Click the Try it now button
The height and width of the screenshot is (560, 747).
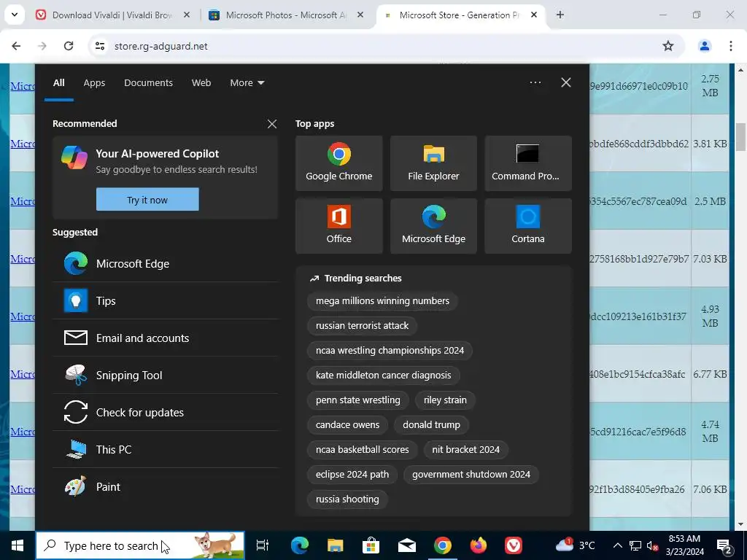point(147,200)
